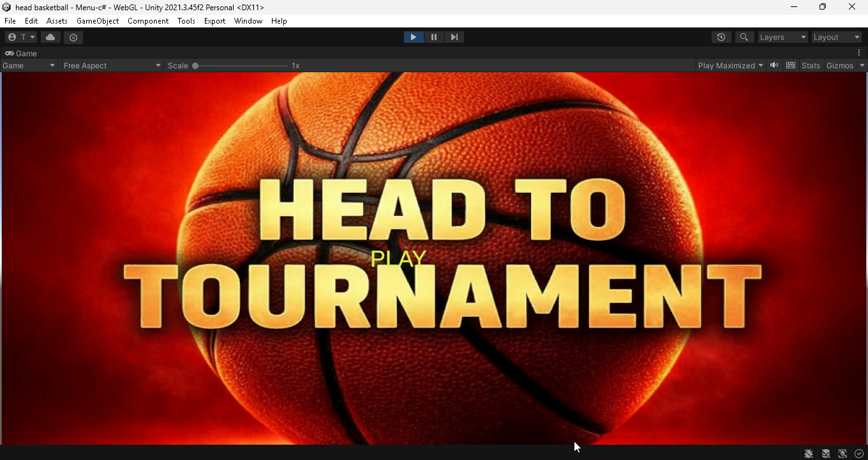Open the activity progress checkmark icon
The width and height of the screenshot is (868, 460).
tap(859, 454)
